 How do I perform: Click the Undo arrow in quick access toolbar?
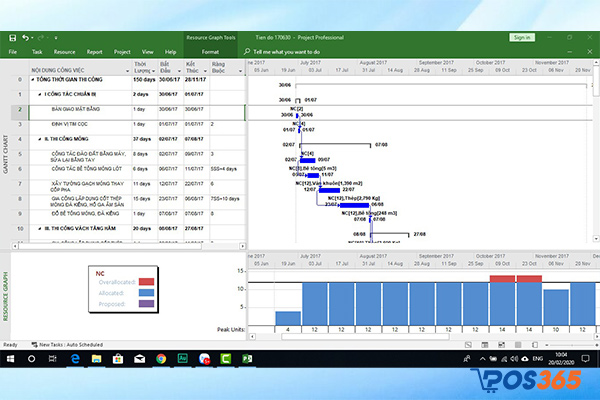pyautogui.click(x=26, y=37)
